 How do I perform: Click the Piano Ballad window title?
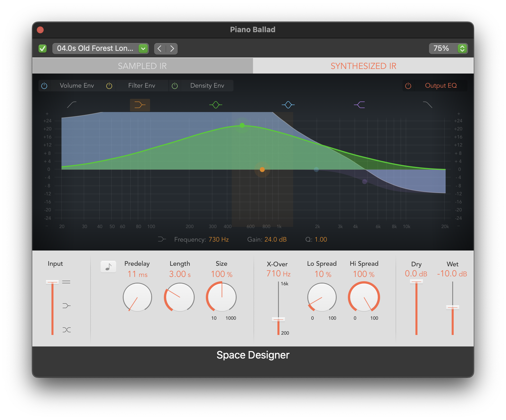tap(253, 30)
